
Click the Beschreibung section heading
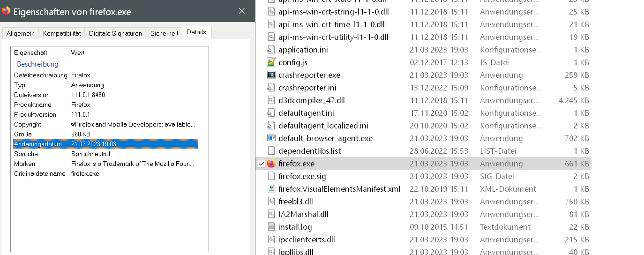37,64
